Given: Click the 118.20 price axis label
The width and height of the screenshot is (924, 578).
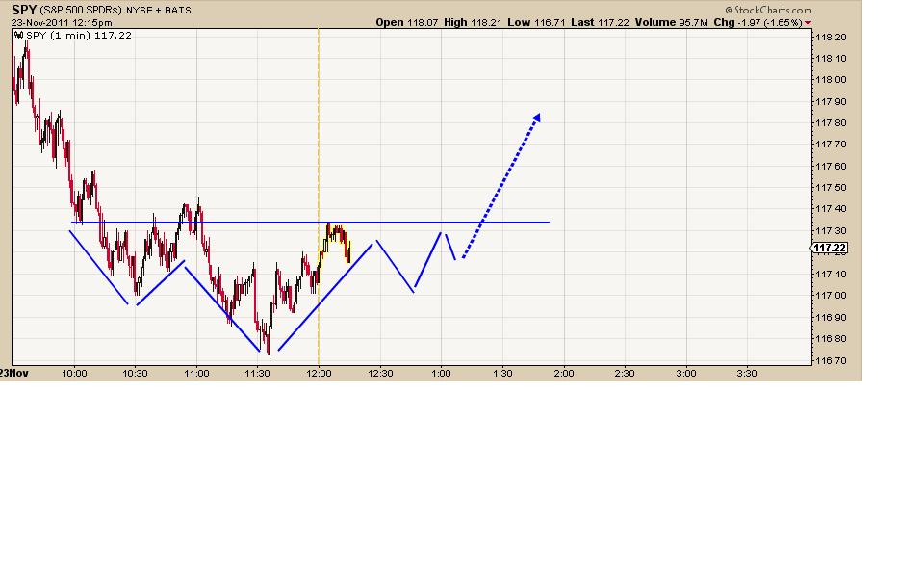Looking at the screenshot, I should tap(831, 38).
